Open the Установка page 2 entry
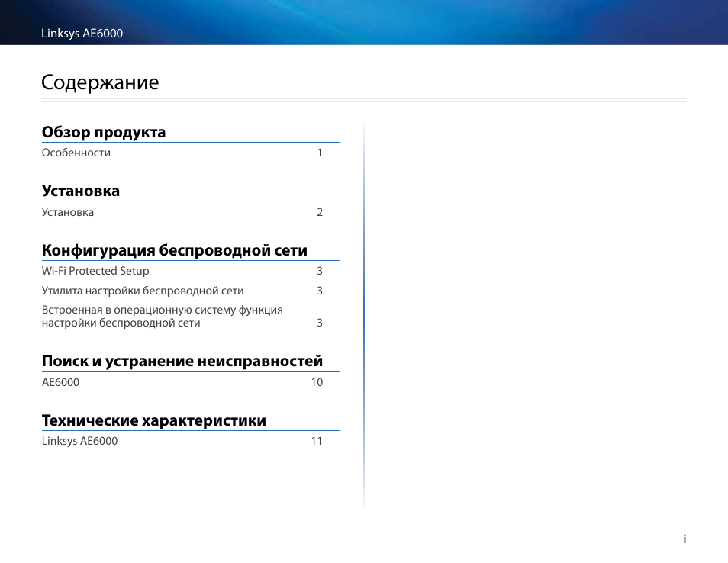This screenshot has height=563, width=728. pyautogui.click(x=68, y=212)
